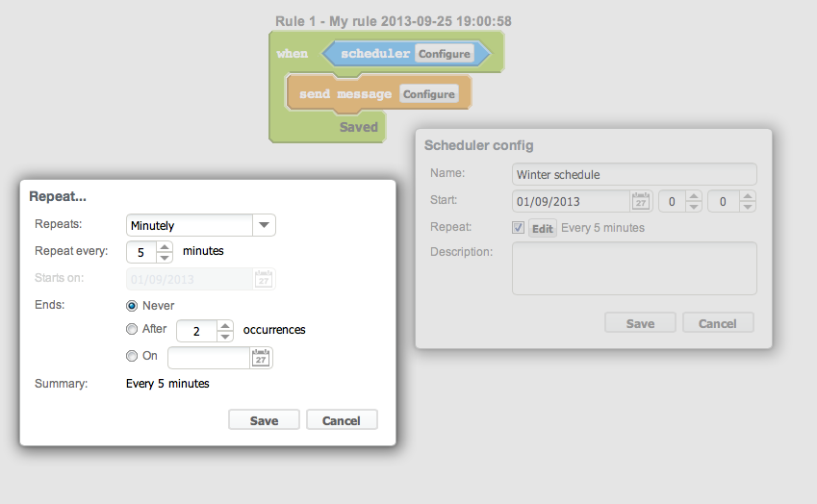Toggle the Repeat checkbox in Scheduler config
The height and width of the screenshot is (504, 817).
518,228
